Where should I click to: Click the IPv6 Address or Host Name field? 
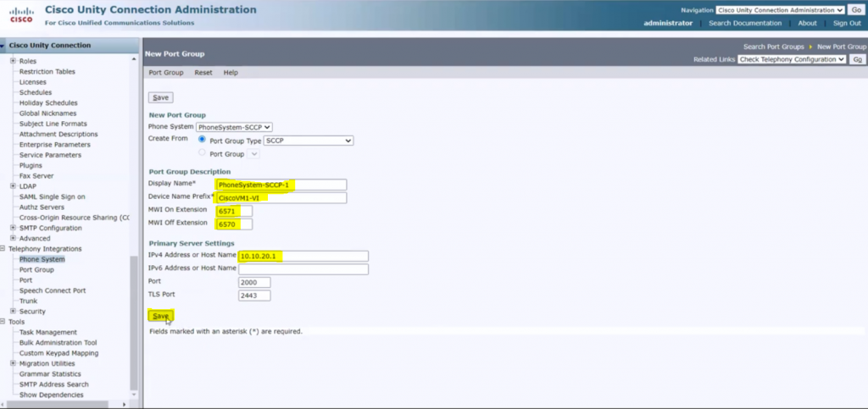click(x=303, y=269)
